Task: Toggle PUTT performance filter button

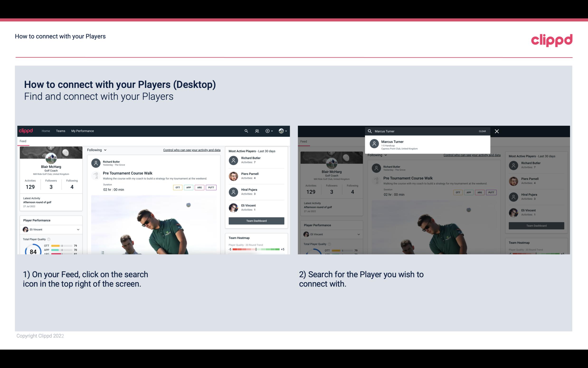Action: pyautogui.click(x=211, y=187)
